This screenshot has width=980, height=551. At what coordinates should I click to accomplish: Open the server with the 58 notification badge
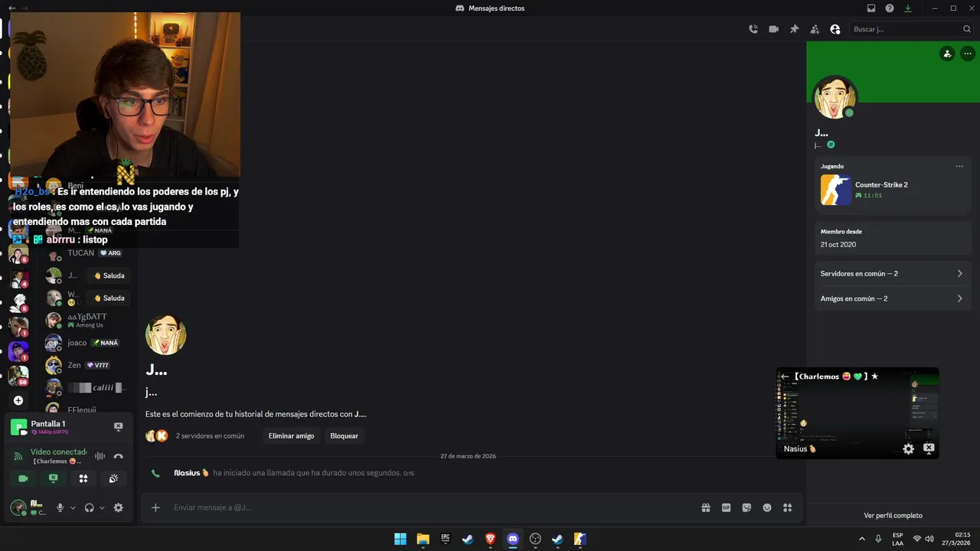[18, 375]
